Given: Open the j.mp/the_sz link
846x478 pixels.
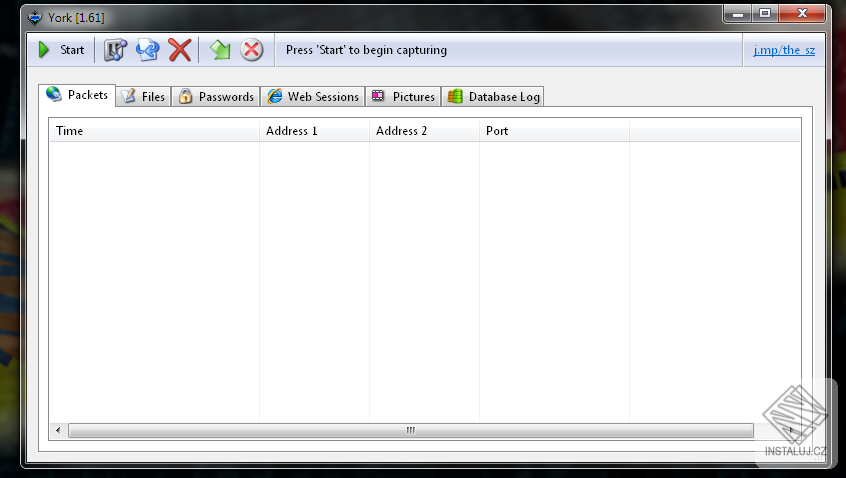Looking at the screenshot, I should pos(784,50).
